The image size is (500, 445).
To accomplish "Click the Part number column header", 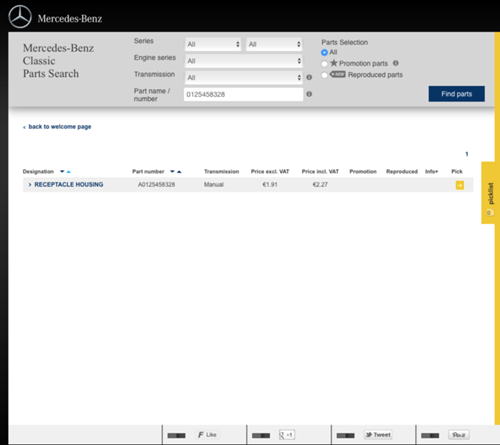I will pyautogui.click(x=148, y=172).
